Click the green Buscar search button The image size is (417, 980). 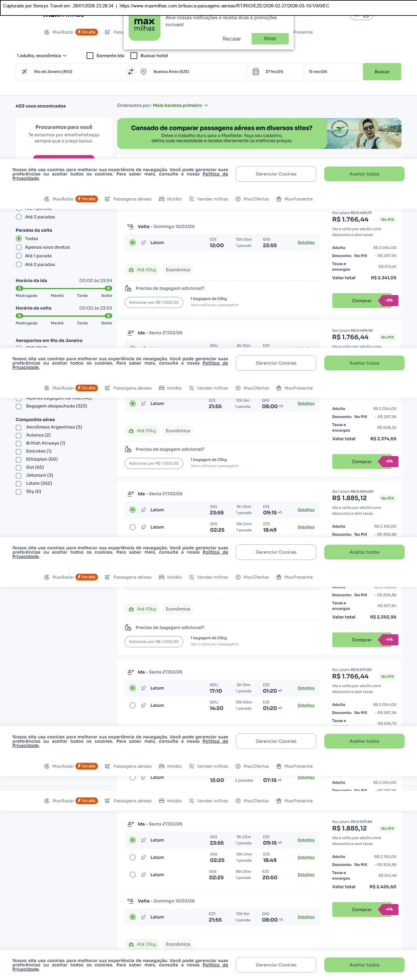[x=382, y=71]
